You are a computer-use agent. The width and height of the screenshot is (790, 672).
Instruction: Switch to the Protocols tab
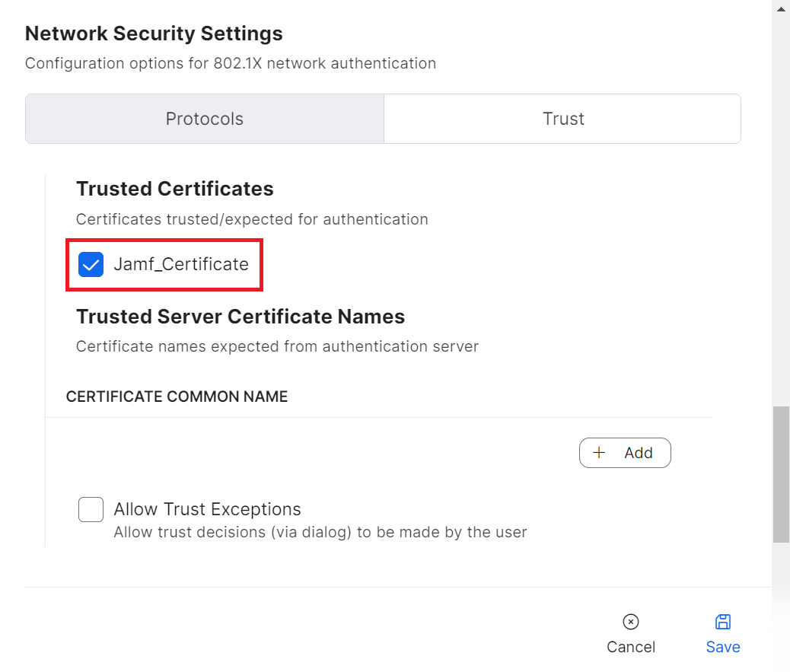(205, 119)
